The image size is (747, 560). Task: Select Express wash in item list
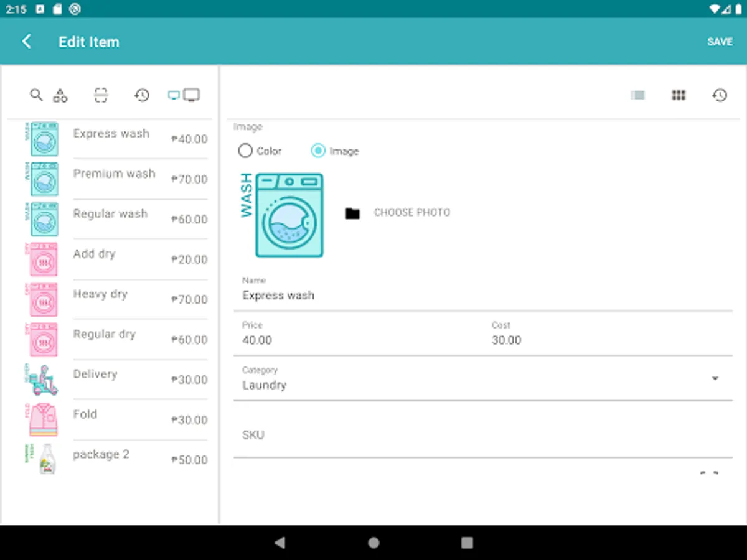[x=115, y=139]
